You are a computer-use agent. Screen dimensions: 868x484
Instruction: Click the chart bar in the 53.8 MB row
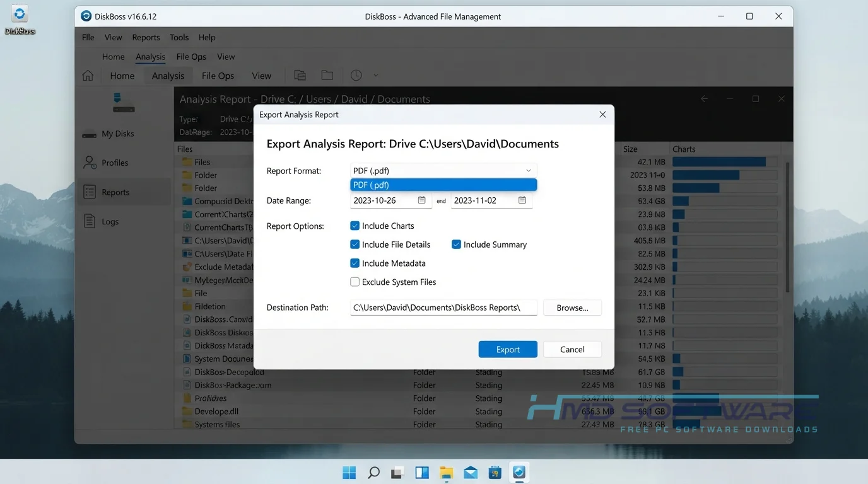(696, 188)
